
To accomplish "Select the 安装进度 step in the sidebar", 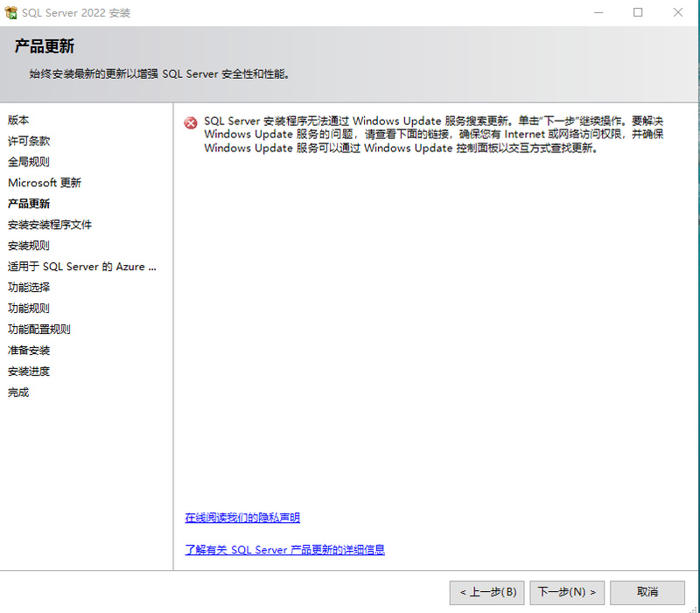I will tap(29, 371).
